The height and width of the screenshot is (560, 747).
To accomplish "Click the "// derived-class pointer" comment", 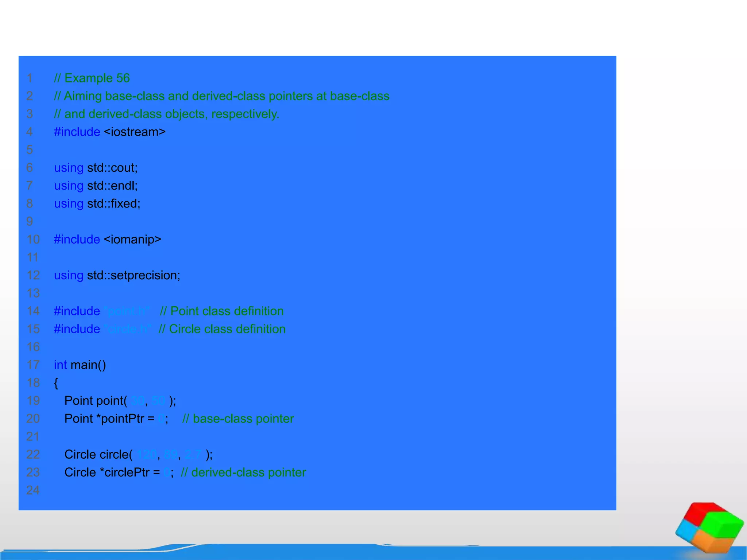I will coord(243,472).
